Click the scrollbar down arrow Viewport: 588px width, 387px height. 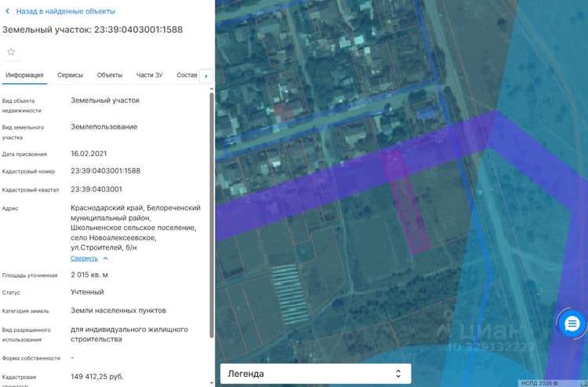click(x=212, y=383)
